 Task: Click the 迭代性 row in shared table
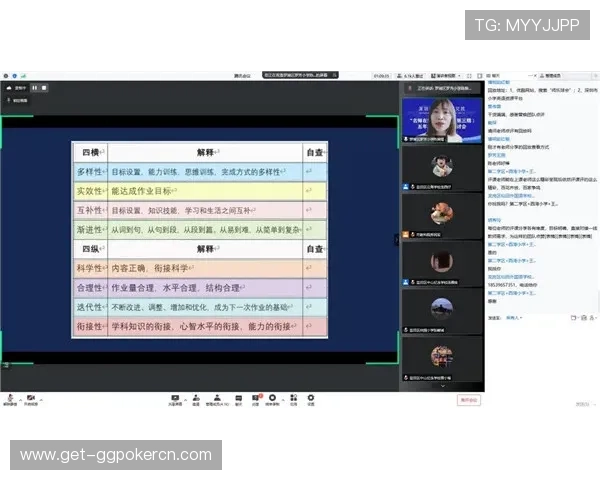pyautogui.click(x=200, y=307)
